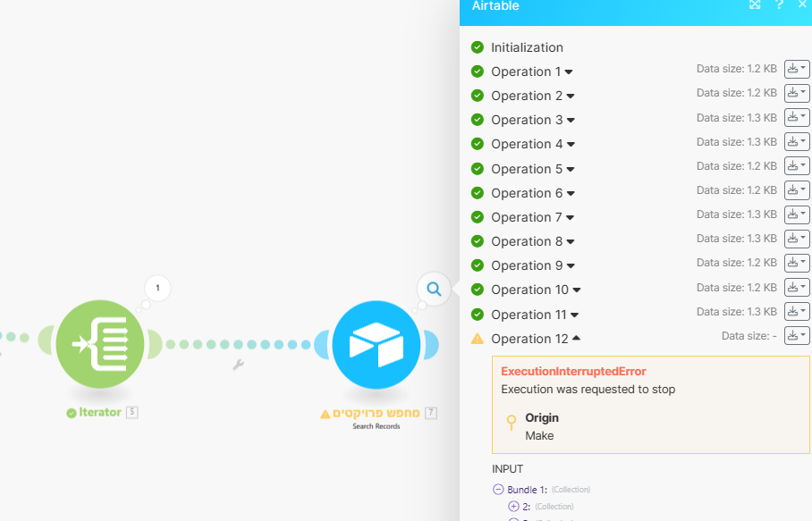Open the Airtable Search Records module
This screenshot has height=521, width=812.
[376, 345]
